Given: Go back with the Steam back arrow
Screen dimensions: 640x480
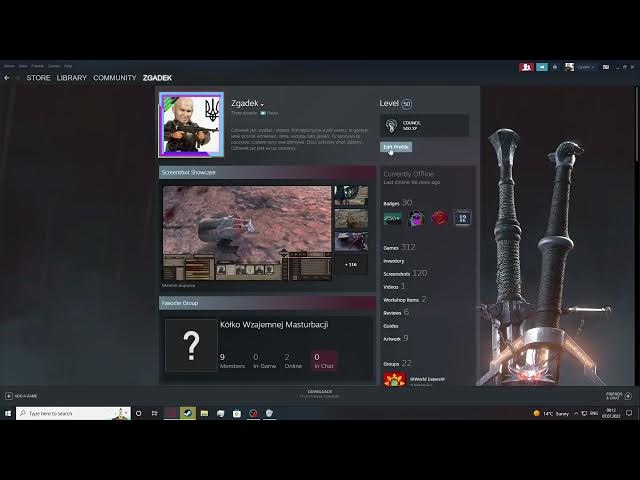Looking at the screenshot, I should click(x=7, y=78).
